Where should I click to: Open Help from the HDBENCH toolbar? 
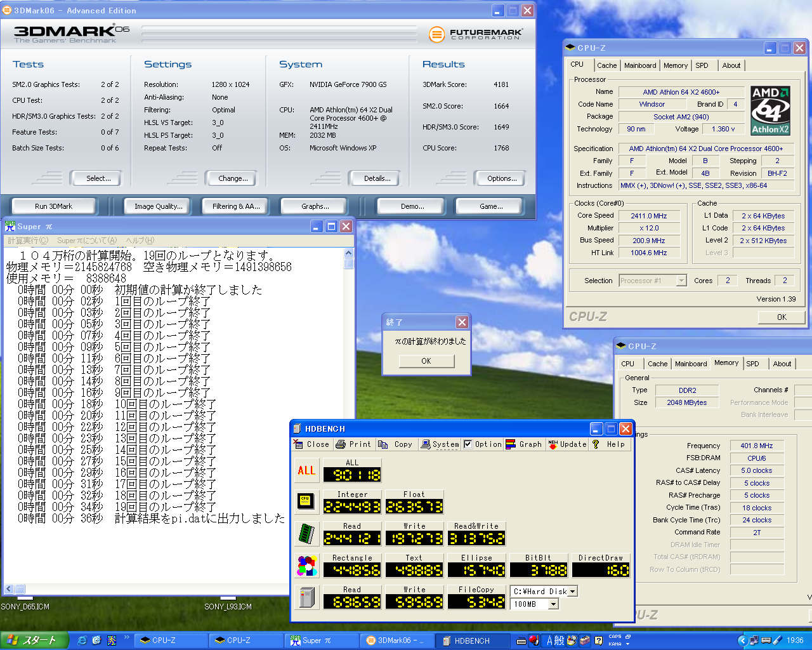tap(608, 444)
